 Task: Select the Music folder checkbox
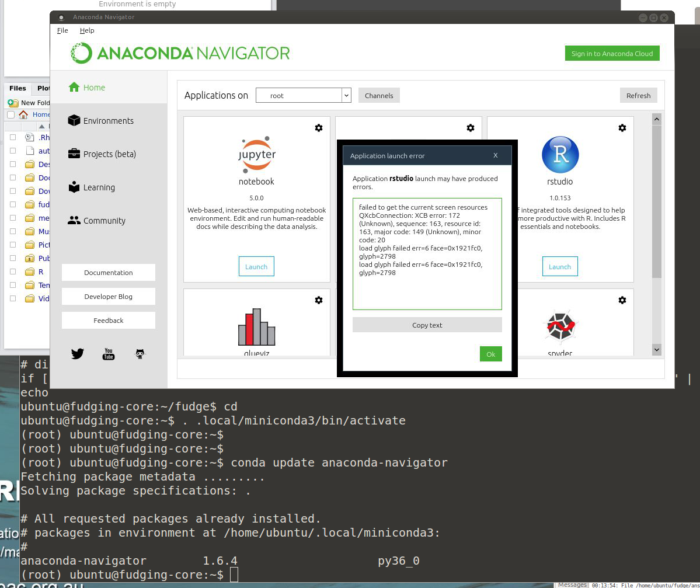point(13,231)
